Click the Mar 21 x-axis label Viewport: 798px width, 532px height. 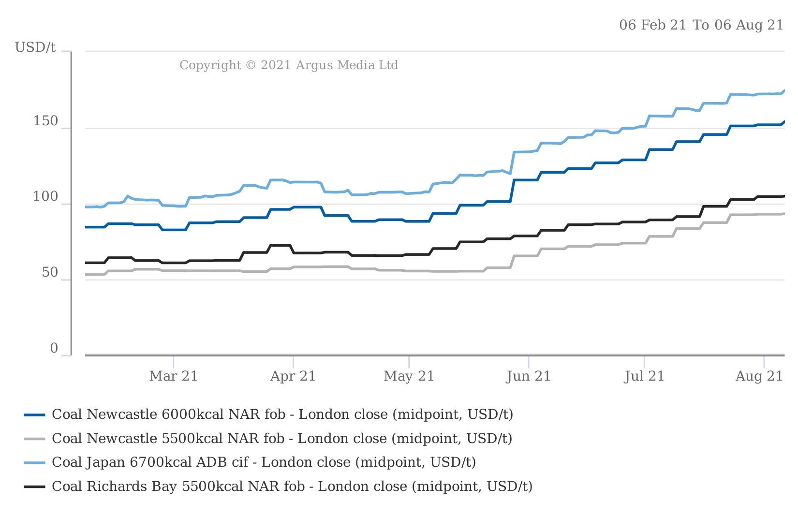(x=173, y=376)
